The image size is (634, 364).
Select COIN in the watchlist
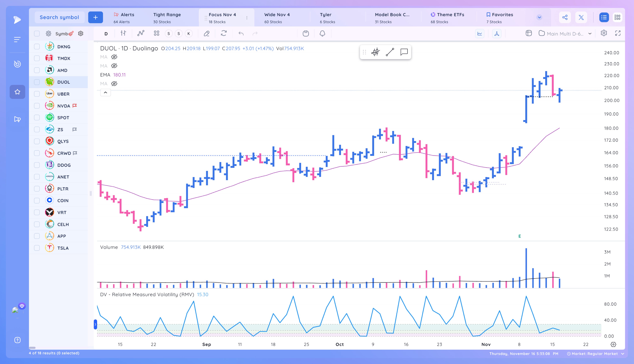pos(58,201)
